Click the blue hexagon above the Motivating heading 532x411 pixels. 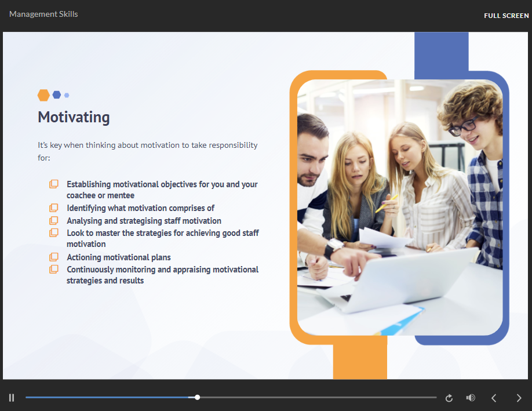pos(57,95)
